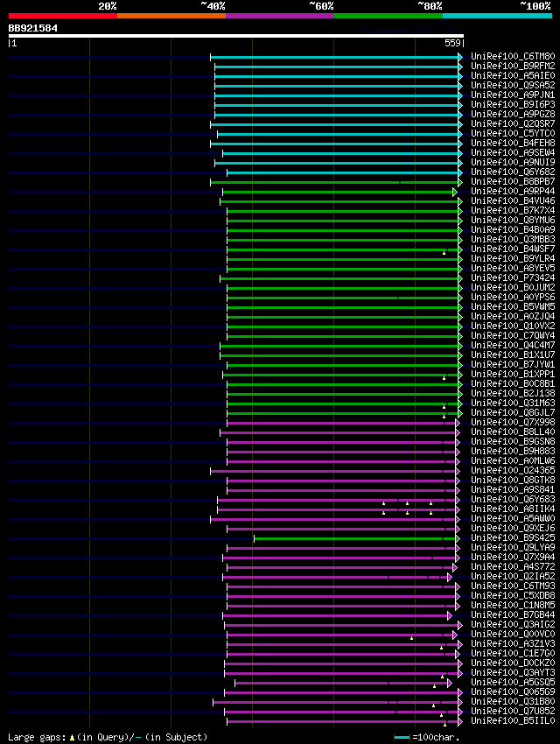560x744 pixels.
Task: Click the green alignment bar of UniRef100_B9S425
Action: click(x=355, y=538)
